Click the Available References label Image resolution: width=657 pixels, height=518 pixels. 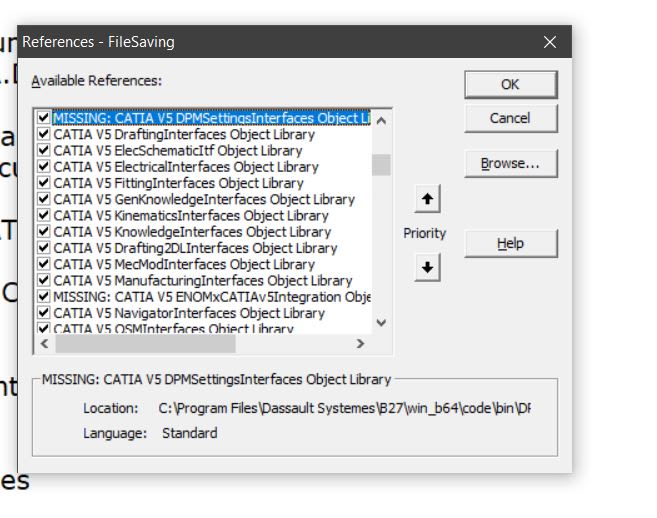(x=97, y=81)
